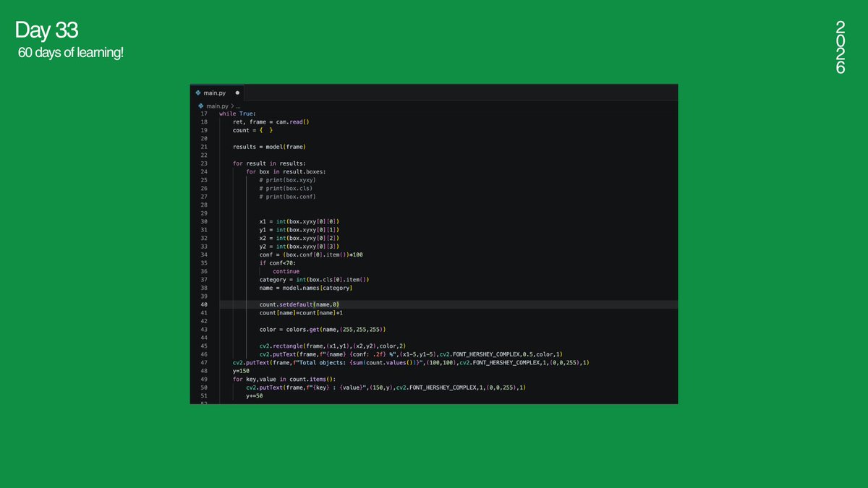
Task: Click line number 30 in the gutter
Action: coord(203,221)
